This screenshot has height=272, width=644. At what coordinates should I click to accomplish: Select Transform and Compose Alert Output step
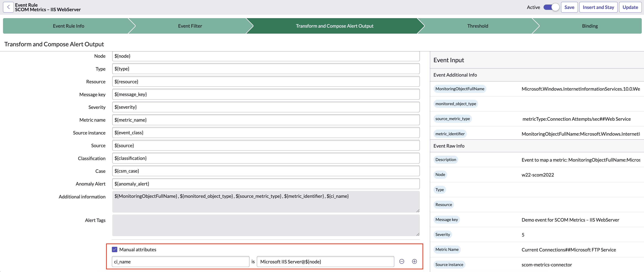pos(335,26)
